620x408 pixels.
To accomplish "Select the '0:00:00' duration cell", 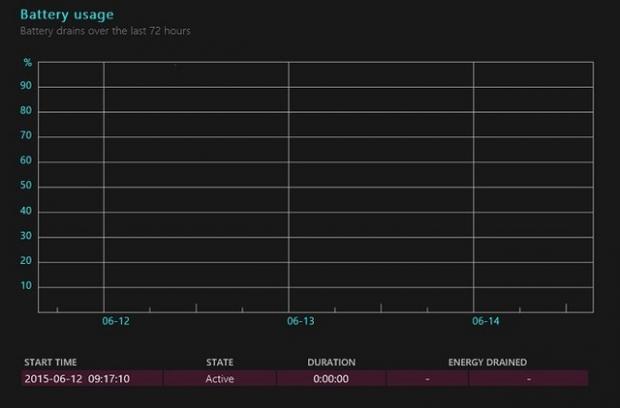I will tap(331, 379).
